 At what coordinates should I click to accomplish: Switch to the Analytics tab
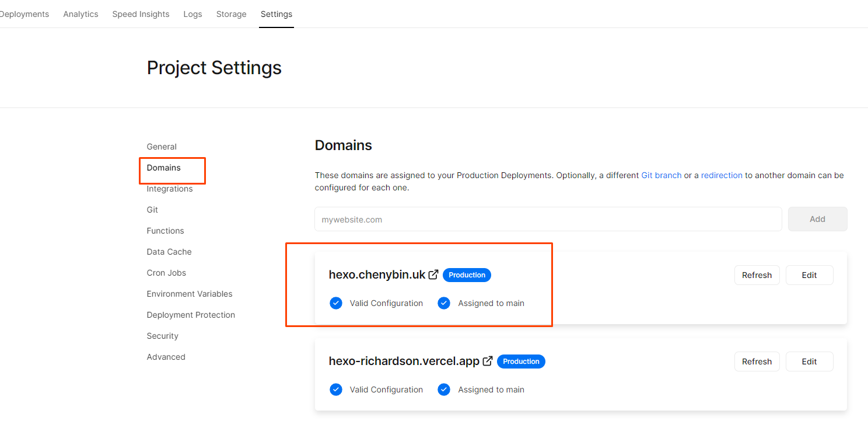point(80,14)
